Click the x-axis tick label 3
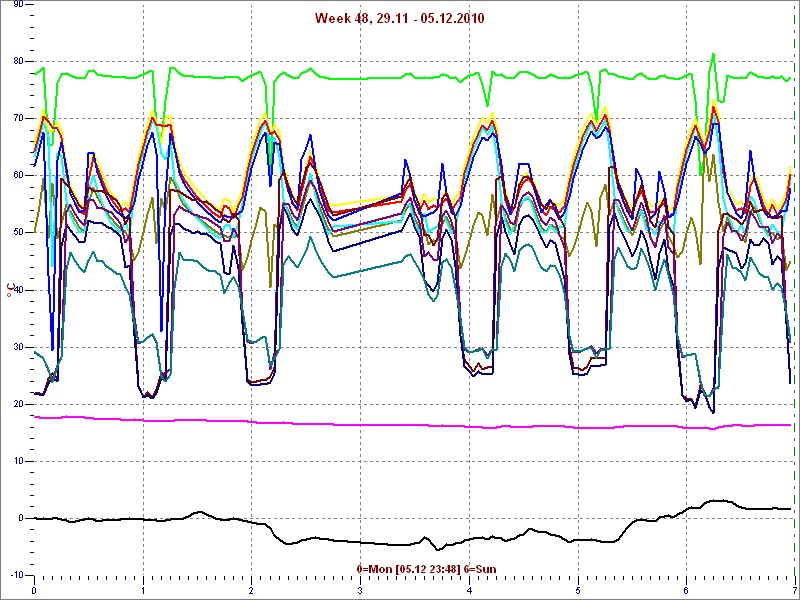 [360, 590]
